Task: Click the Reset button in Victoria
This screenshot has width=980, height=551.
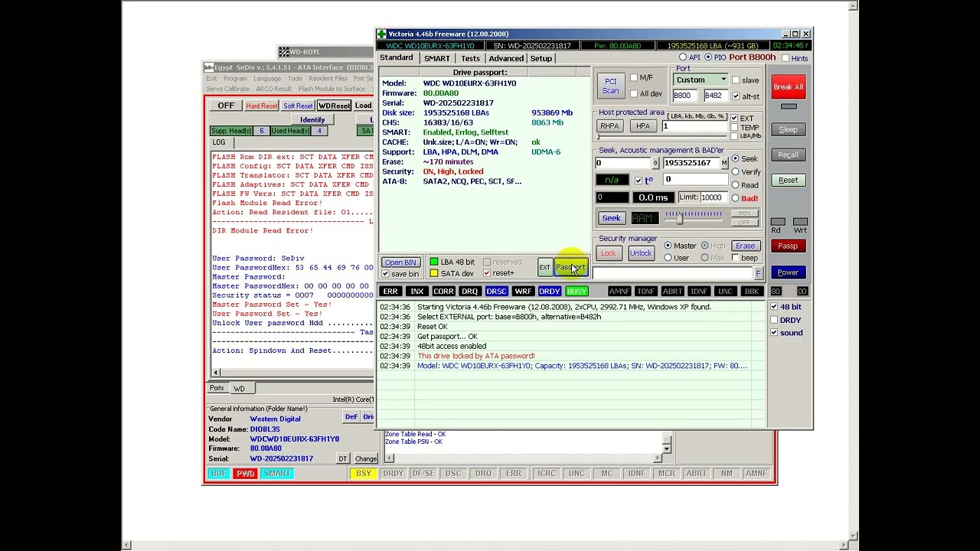Action: coord(788,181)
